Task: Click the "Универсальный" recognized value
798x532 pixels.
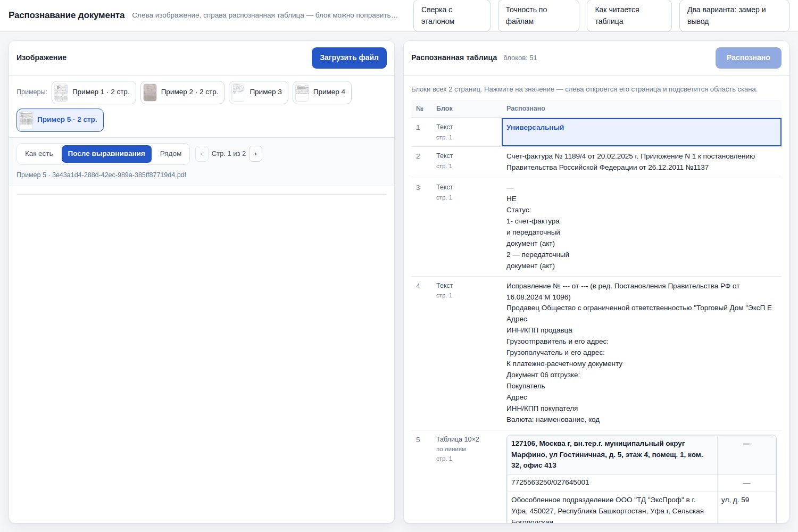Action: click(x=641, y=132)
